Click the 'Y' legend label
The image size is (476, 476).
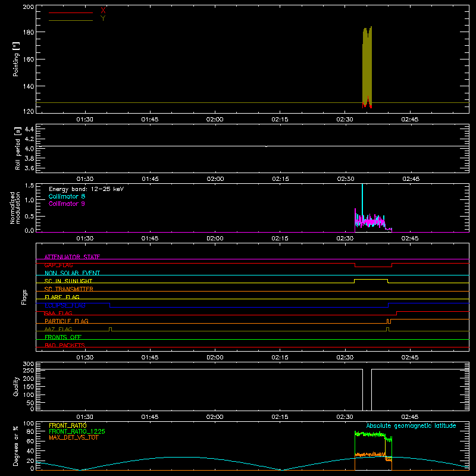point(103,18)
